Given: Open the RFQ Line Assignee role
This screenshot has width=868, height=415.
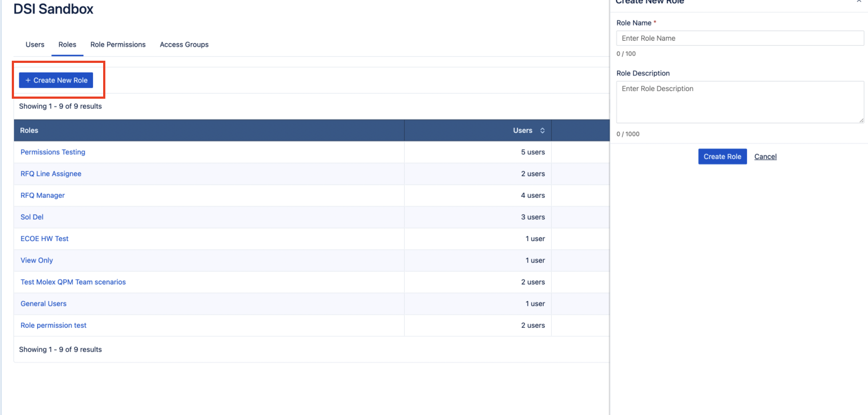Looking at the screenshot, I should (51, 174).
